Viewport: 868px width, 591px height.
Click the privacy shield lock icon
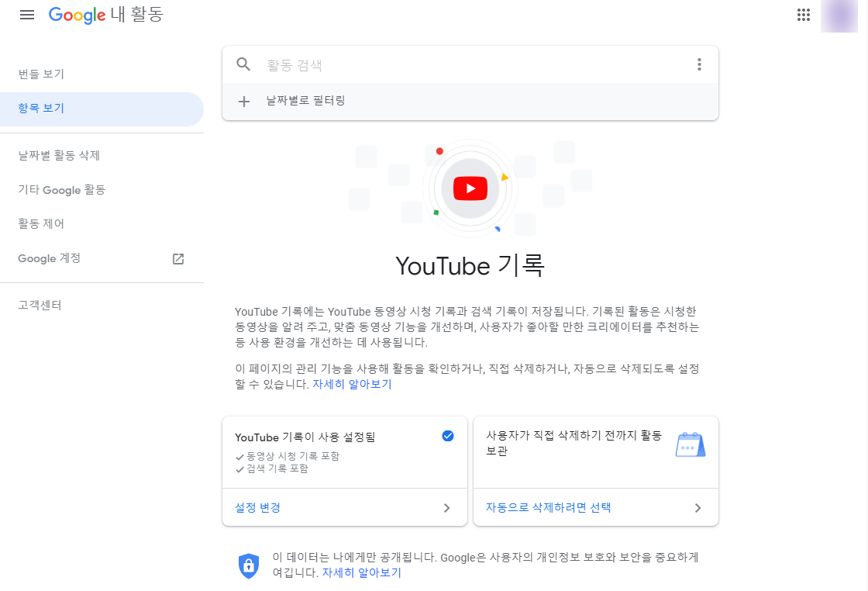(249, 565)
